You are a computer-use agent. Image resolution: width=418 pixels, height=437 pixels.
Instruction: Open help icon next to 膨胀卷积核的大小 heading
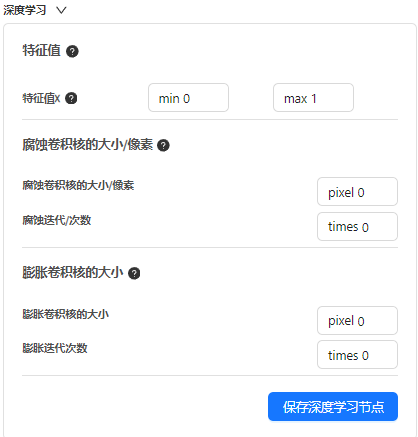(x=134, y=273)
